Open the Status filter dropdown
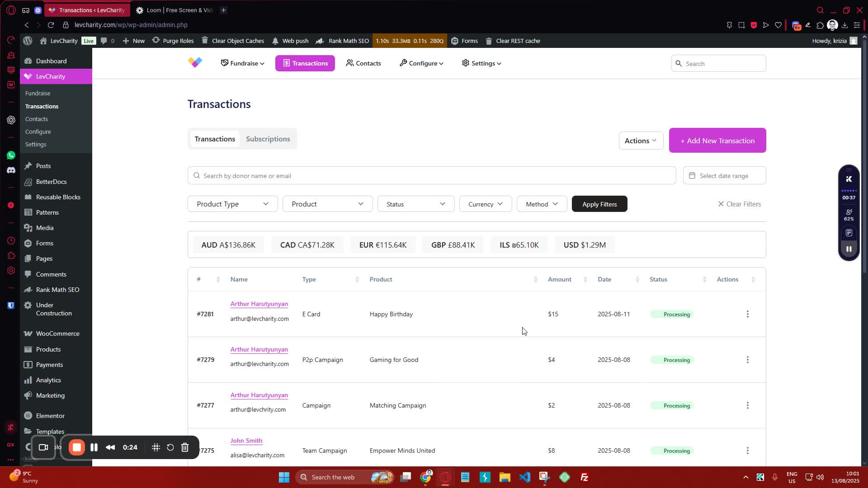 (x=415, y=204)
